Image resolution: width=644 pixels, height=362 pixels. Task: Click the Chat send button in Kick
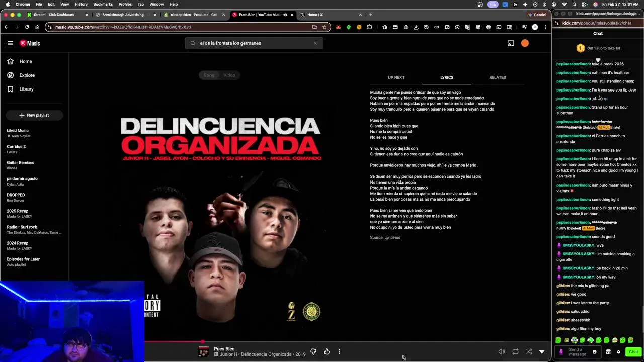tap(633, 352)
